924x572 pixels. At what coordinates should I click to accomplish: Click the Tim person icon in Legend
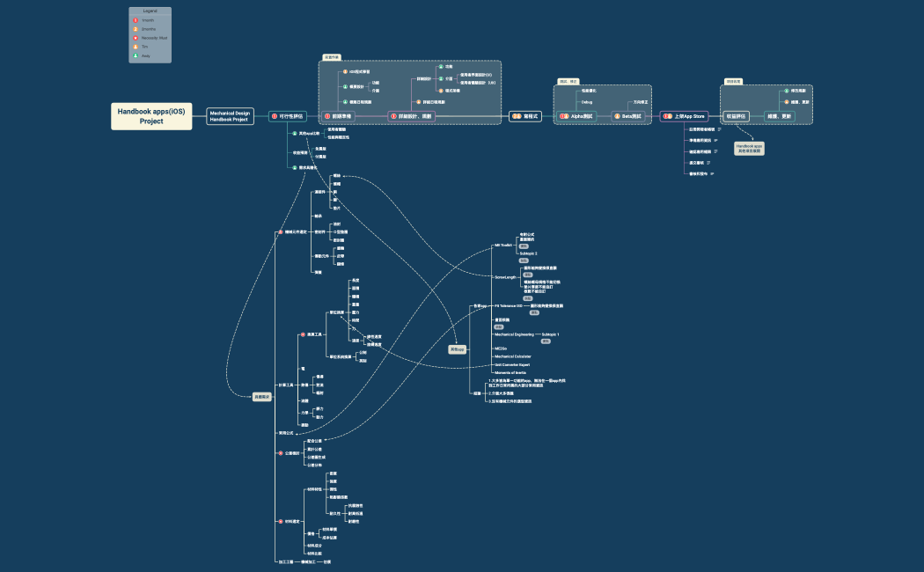click(136, 47)
